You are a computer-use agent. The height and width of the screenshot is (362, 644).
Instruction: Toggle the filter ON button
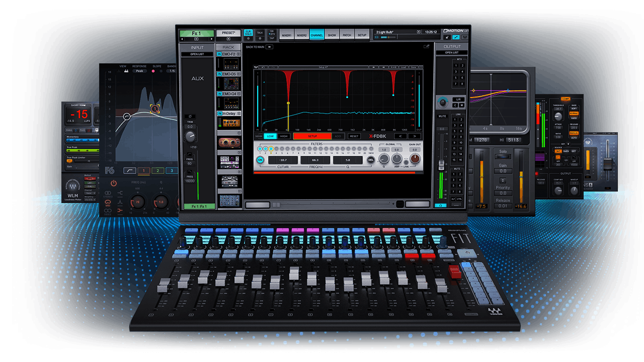click(260, 160)
